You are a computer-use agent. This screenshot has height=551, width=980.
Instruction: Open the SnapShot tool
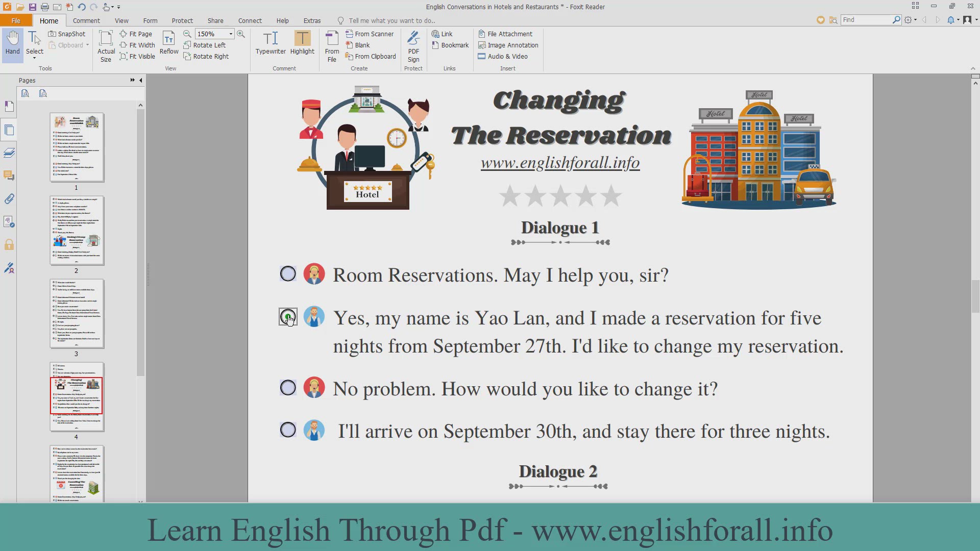click(67, 34)
